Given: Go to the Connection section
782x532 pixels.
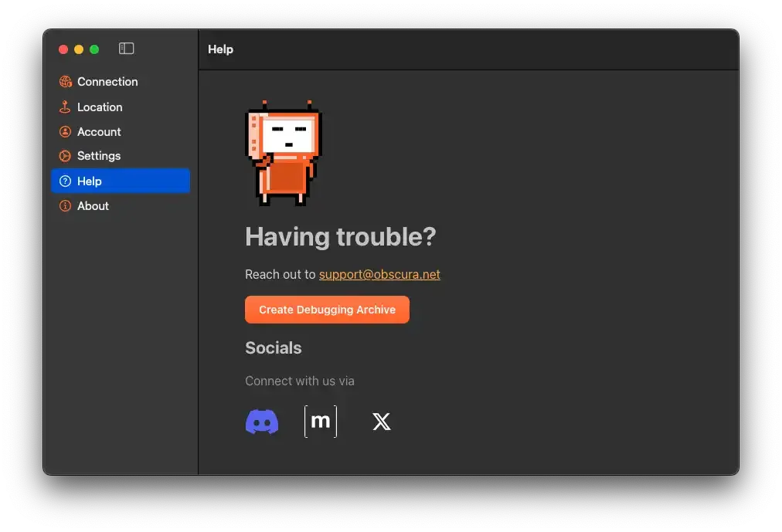Looking at the screenshot, I should [107, 82].
